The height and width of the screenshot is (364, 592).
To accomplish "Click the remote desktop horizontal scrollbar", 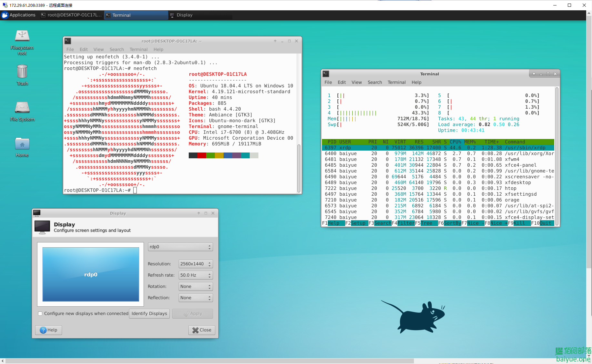I will click(x=210, y=361).
